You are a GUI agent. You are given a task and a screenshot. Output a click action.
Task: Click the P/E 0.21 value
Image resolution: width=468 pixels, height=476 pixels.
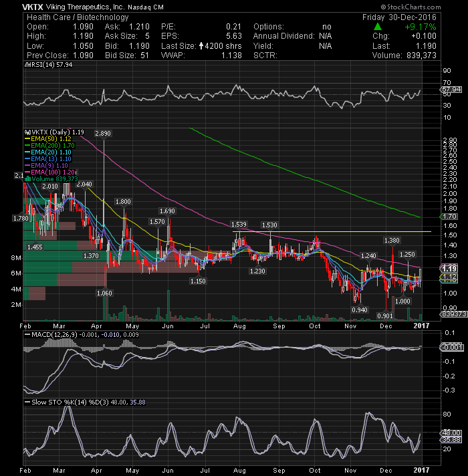234,27
